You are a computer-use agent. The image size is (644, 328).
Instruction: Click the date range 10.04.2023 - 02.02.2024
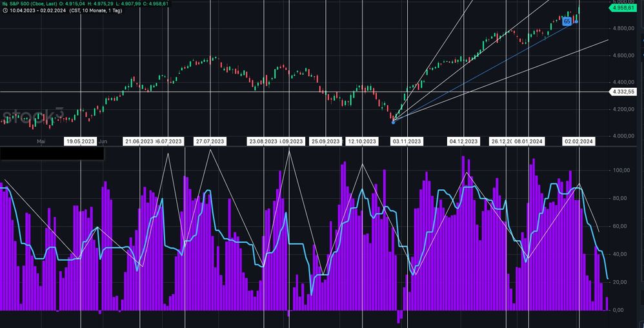tap(38, 11)
